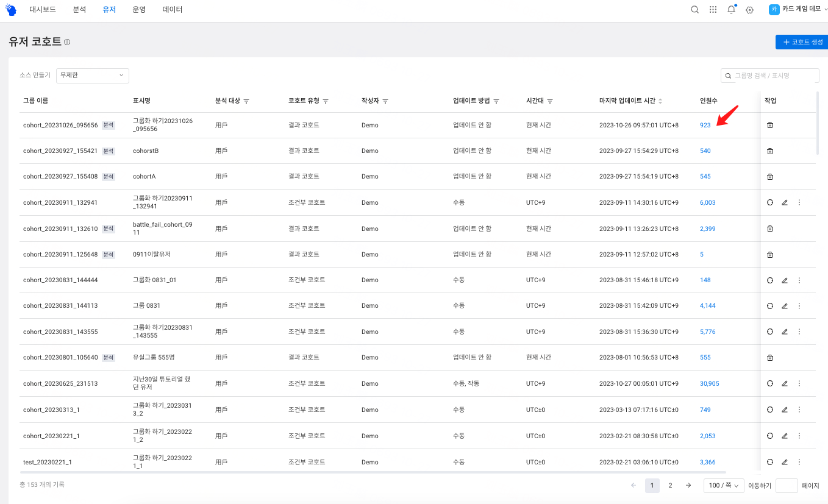The width and height of the screenshot is (828, 504).
Task: Open 작성자 column filter
Action: [x=385, y=101]
